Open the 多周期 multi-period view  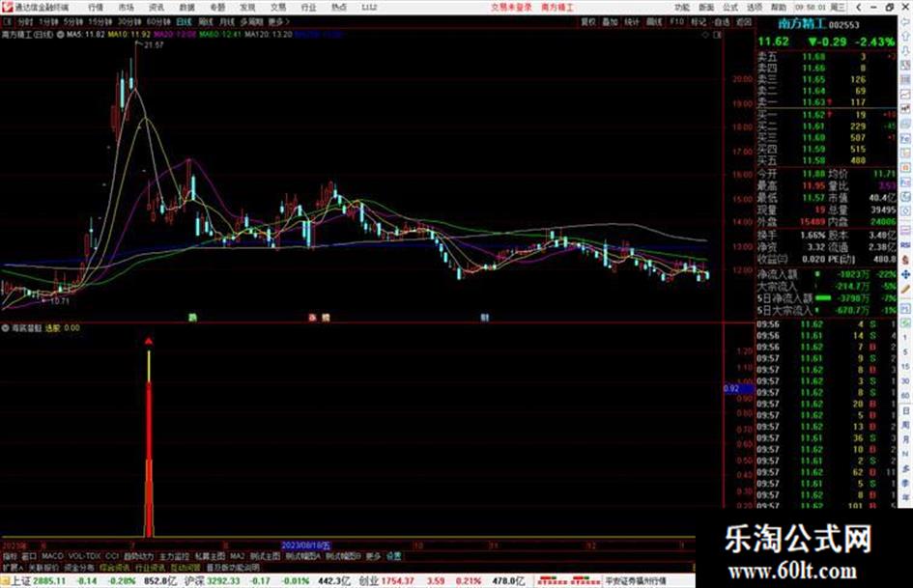[251, 22]
